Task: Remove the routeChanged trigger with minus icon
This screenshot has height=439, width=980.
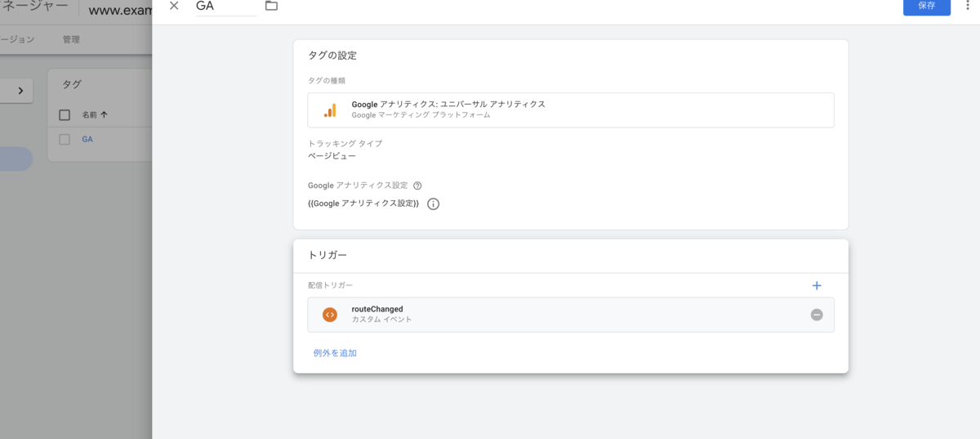Action: pyautogui.click(x=817, y=315)
